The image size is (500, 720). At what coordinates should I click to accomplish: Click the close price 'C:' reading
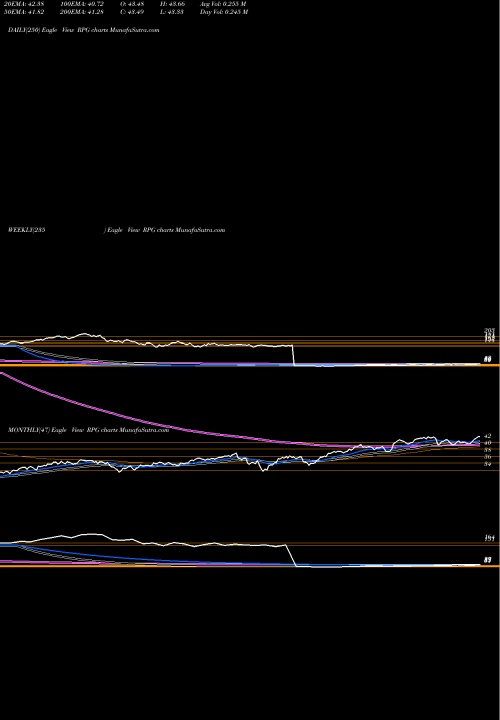(x=132, y=12)
